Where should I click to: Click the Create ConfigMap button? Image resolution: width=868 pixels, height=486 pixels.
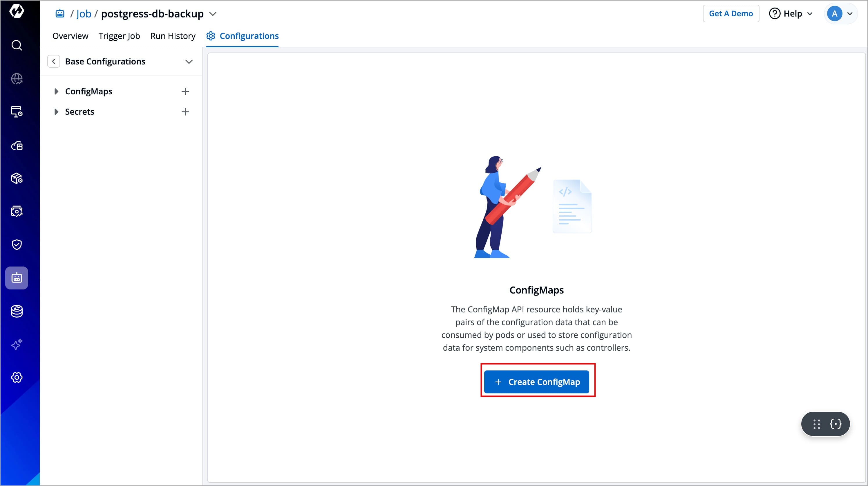[536, 382]
